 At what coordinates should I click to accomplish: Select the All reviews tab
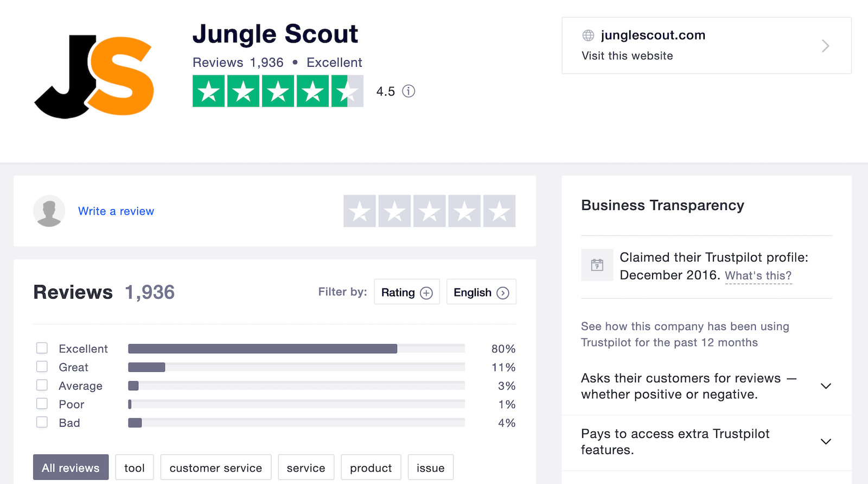tap(71, 467)
